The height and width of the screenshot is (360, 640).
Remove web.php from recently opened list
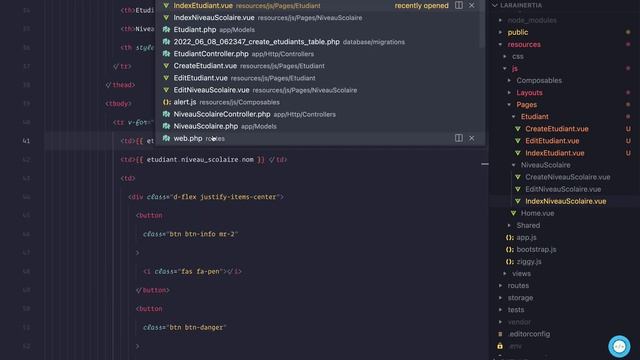coord(471,138)
